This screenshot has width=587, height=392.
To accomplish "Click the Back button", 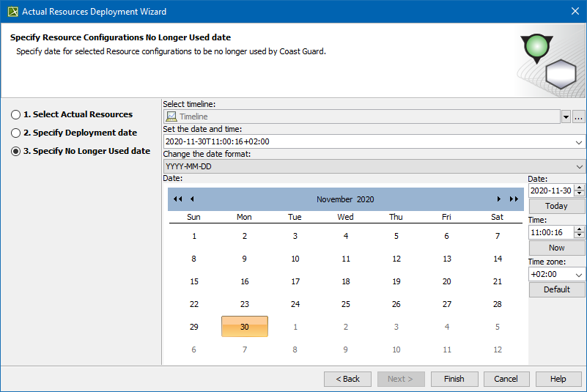I will (347, 379).
